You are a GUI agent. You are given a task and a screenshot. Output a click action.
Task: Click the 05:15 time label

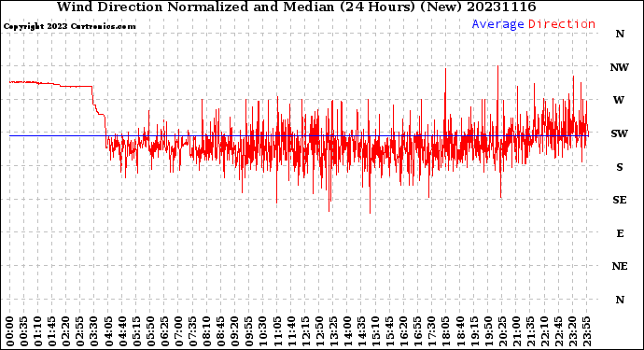click(136, 331)
